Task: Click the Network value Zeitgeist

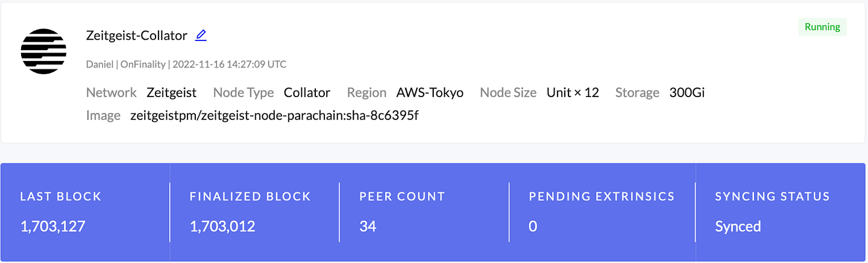Action: pos(171,92)
